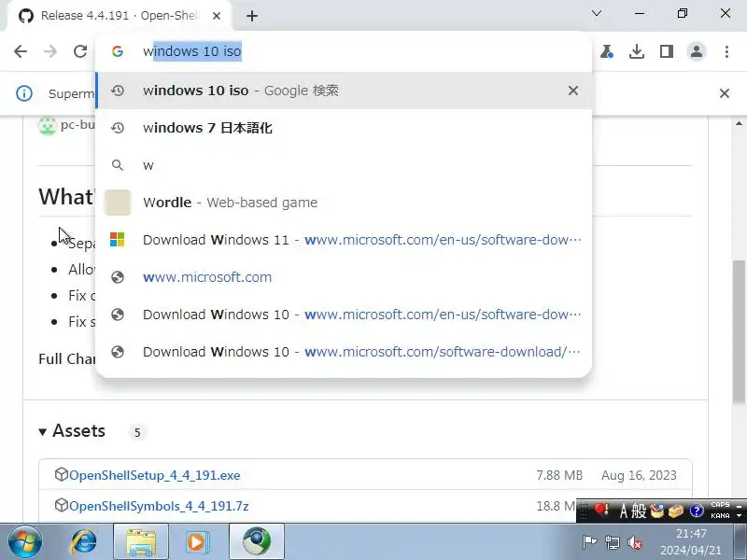Click the browser taskbar button

(x=257, y=542)
